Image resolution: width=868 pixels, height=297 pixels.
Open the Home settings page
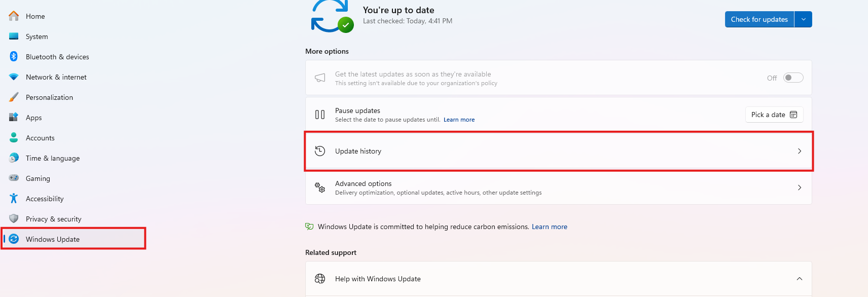[35, 16]
